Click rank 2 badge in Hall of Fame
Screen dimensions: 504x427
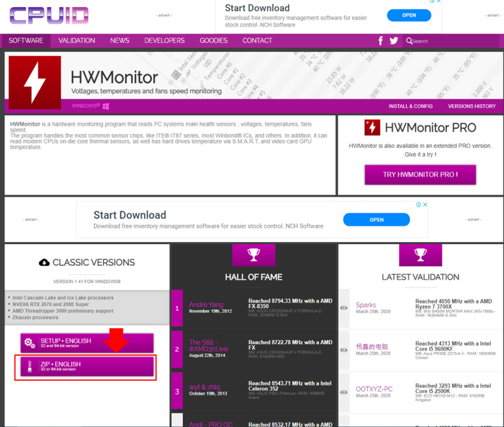click(177, 349)
